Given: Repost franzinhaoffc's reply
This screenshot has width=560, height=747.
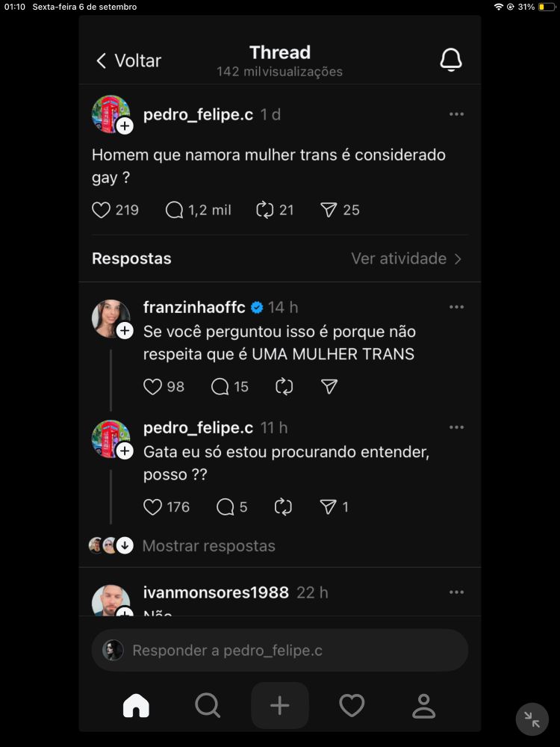Looking at the screenshot, I should (x=284, y=386).
